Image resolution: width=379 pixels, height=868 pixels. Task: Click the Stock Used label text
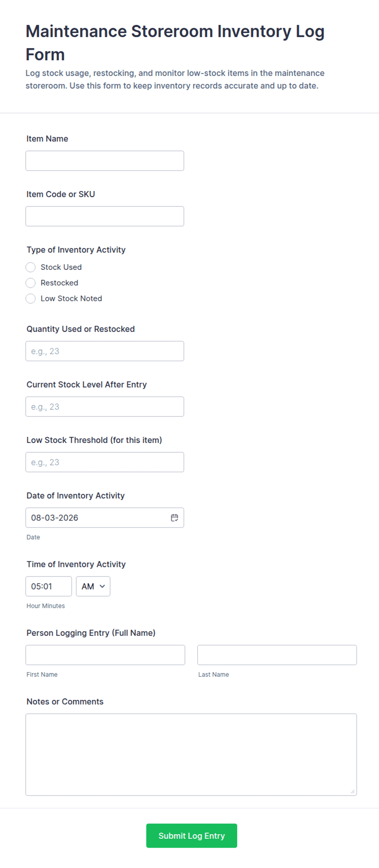(61, 267)
